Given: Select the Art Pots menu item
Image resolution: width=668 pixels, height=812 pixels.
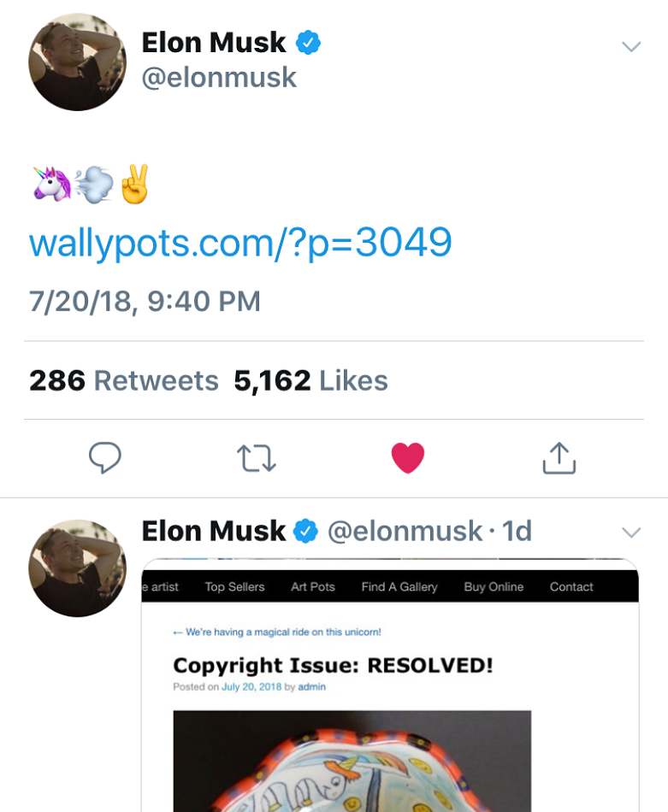Looking at the screenshot, I should point(313,586).
